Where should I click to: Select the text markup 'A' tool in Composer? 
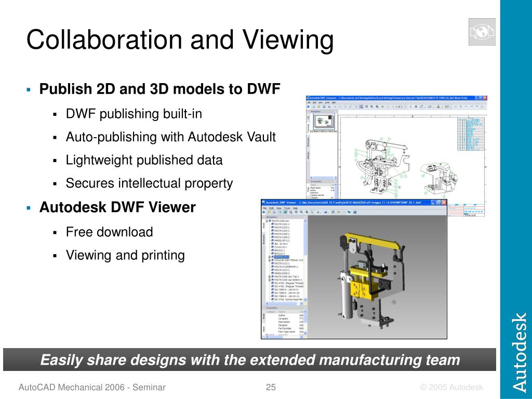pos(416,107)
